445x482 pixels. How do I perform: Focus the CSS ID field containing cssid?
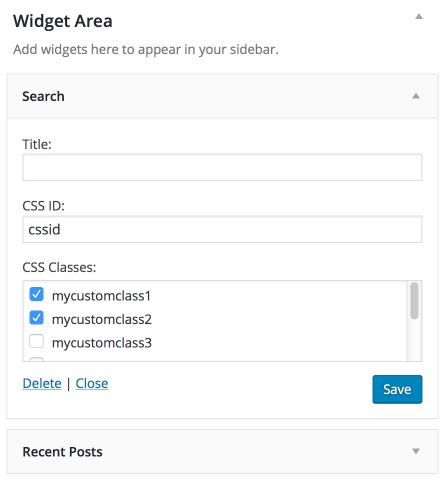point(222,229)
